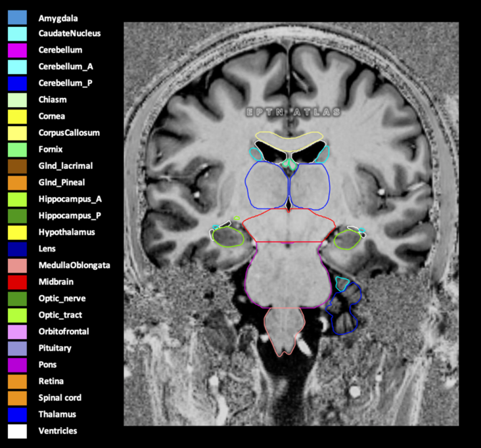Select the "MedullaOblongata" legend label
This screenshot has width=481, height=448.
(74, 265)
